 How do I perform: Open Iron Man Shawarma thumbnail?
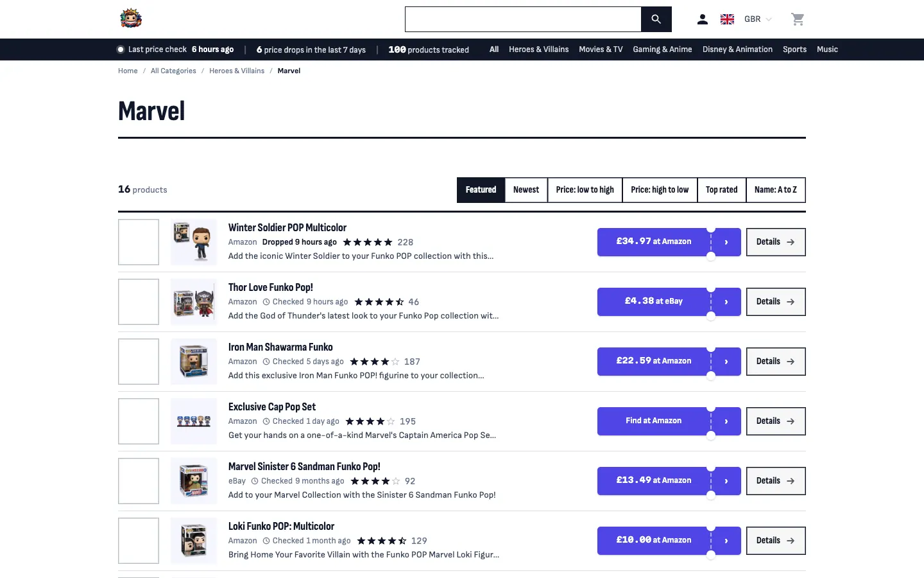[x=194, y=362]
